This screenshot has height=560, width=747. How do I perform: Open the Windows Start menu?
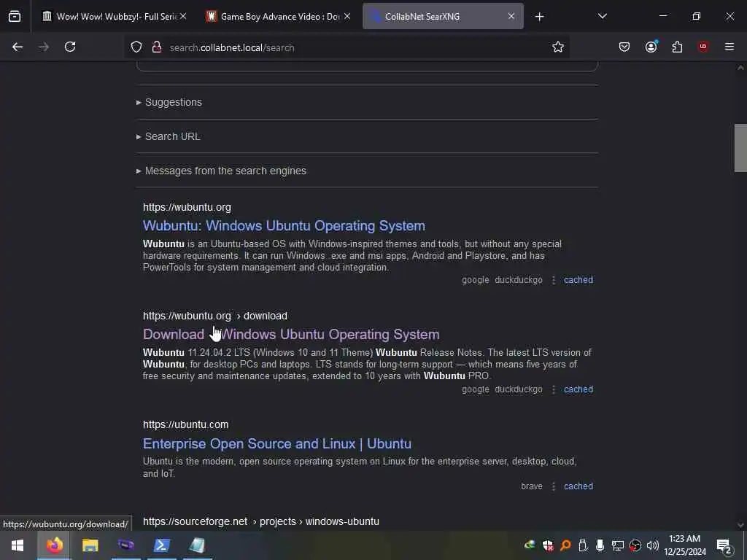pos(18,545)
